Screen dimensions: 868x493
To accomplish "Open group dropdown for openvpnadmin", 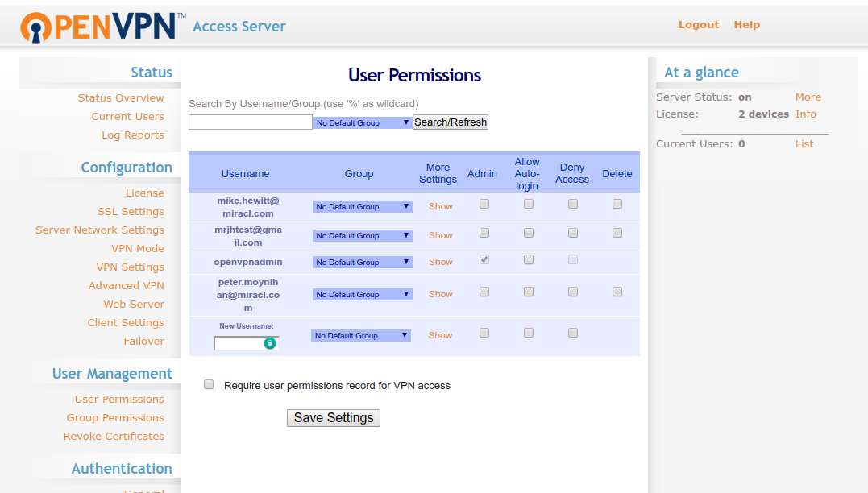I will point(363,263).
